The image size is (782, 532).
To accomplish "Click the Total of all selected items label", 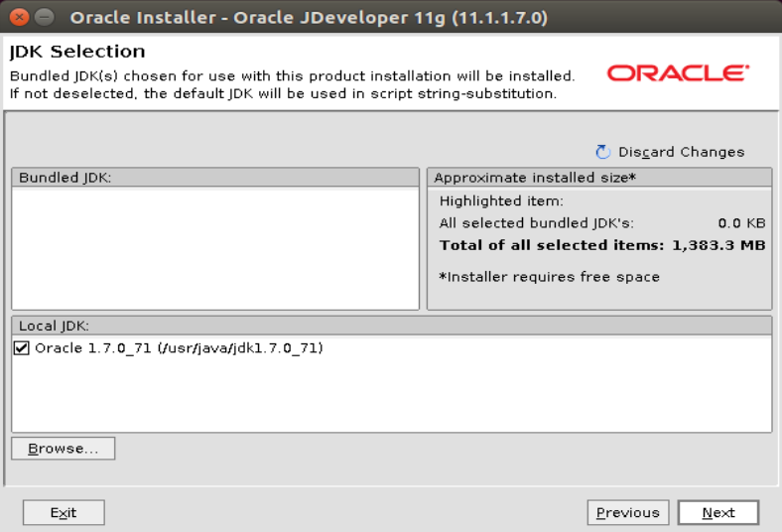I will pos(552,245).
